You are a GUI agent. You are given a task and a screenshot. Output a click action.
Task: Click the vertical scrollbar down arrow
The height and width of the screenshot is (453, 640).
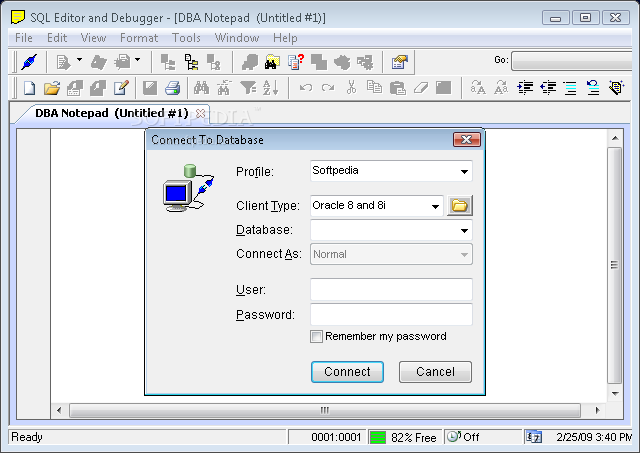[x=615, y=393]
